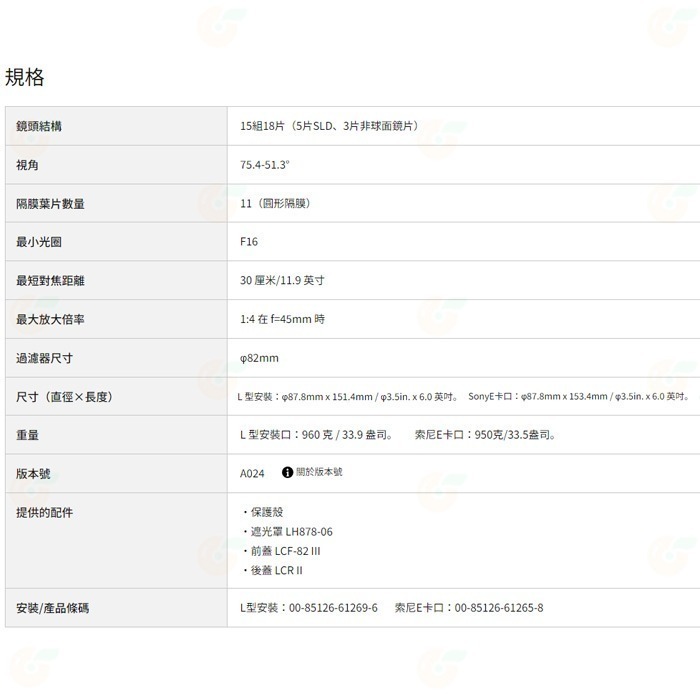Click the F16 minimum aperture value

click(x=249, y=242)
